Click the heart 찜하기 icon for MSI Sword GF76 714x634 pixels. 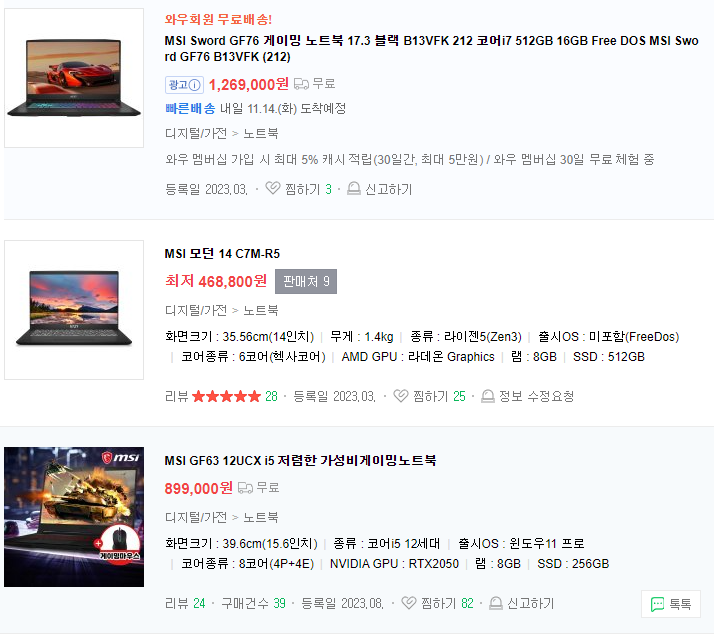(x=273, y=188)
